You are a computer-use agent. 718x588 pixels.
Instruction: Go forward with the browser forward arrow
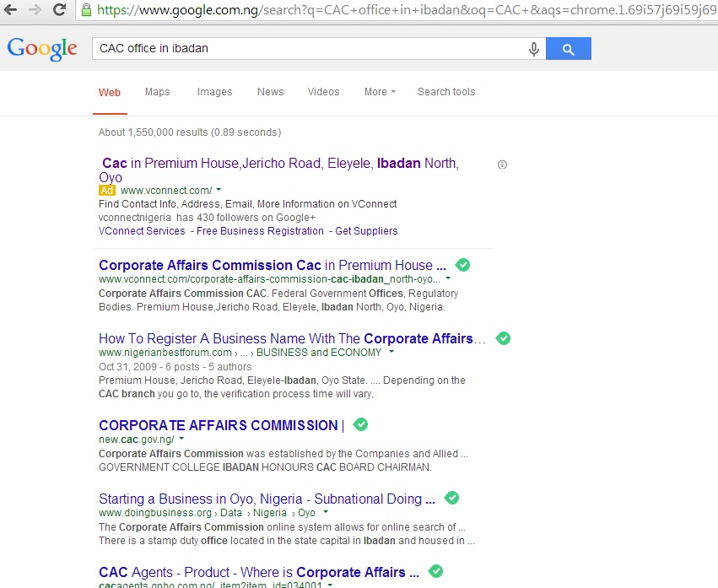click(35, 9)
